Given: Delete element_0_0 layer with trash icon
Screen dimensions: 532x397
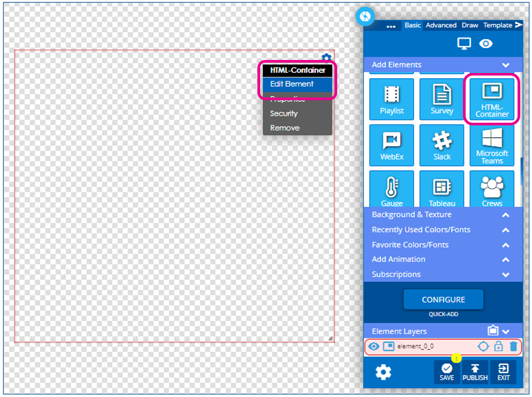Looking at the screenshot, I should pyautogui.click(x=513, y=347).
